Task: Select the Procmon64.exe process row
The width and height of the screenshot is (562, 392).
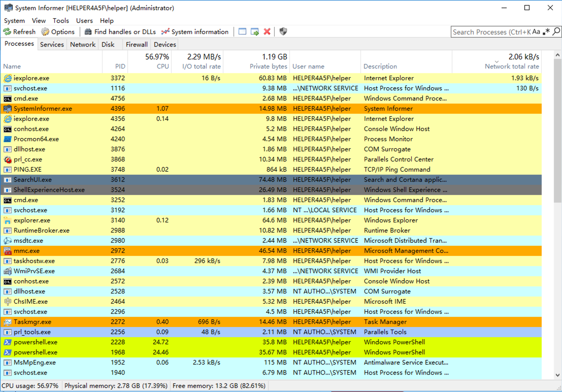Action: (x=36, y=139)
